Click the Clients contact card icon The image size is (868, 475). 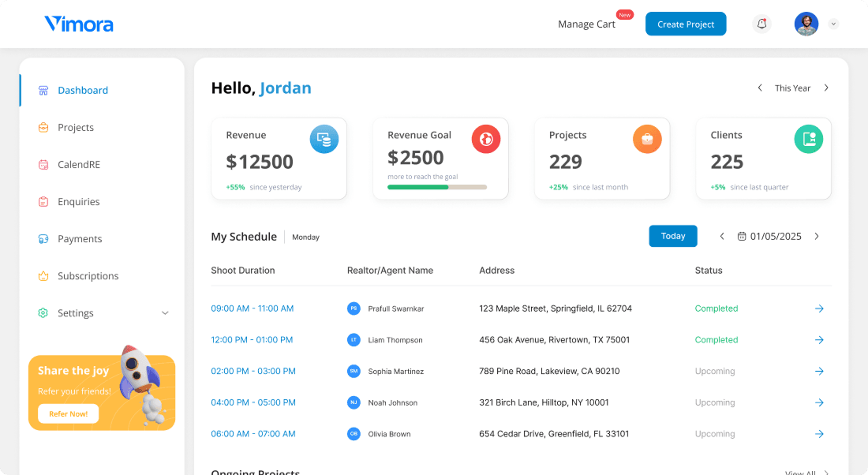pos(809,139)
